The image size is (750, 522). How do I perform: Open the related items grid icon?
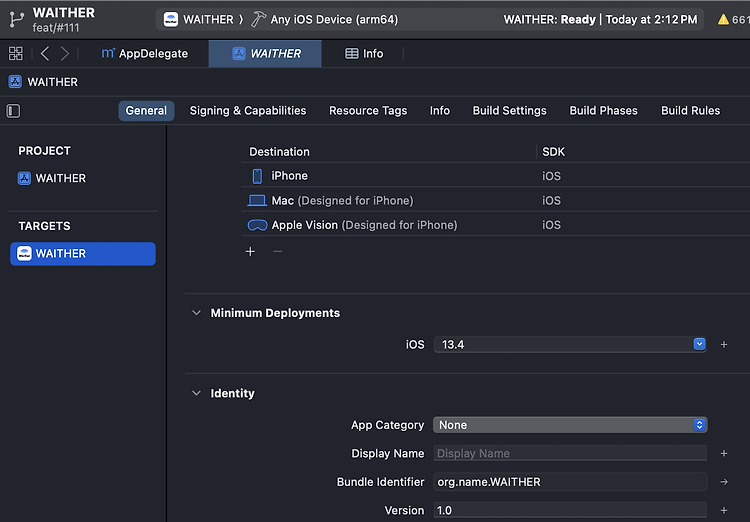pos(15,53)
